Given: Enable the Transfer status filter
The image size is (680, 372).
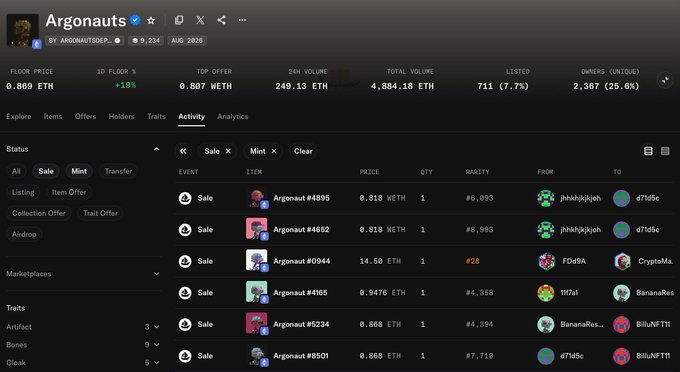Looking at the screenshot, I should pyautogui.click(x=118, y=171).
